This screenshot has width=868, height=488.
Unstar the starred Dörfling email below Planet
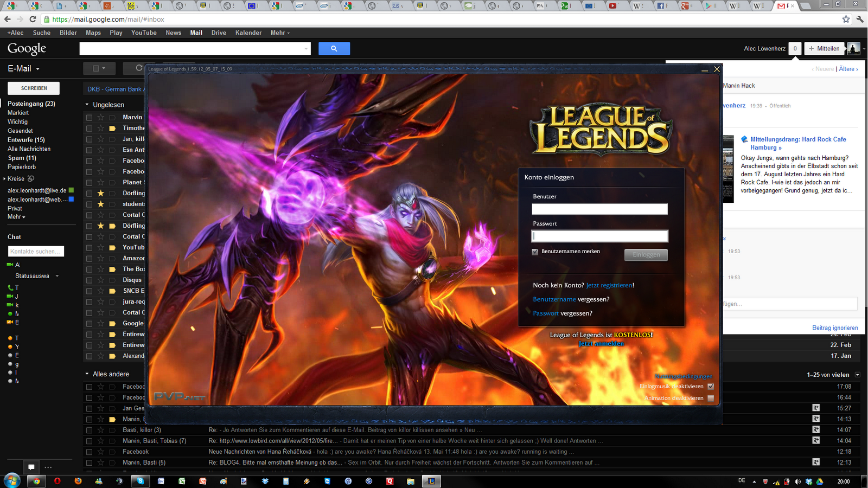100,193
